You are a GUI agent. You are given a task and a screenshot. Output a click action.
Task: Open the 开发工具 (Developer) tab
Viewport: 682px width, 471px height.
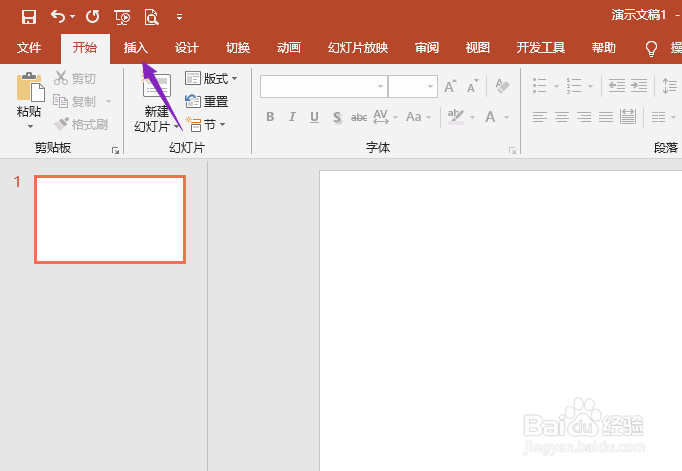click(541, 47)
